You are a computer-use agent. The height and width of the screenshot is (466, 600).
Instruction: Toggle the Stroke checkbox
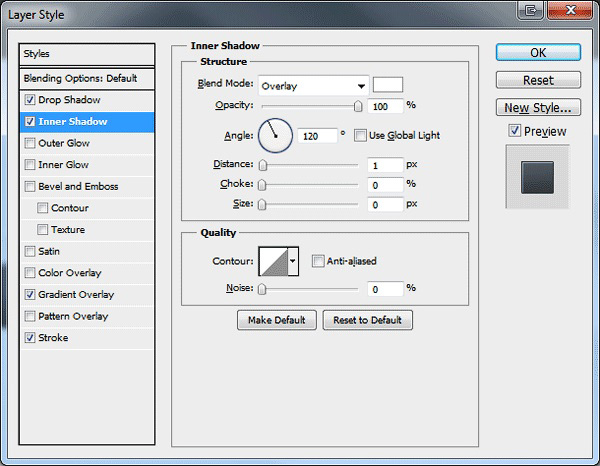click(x=30, y=337)
